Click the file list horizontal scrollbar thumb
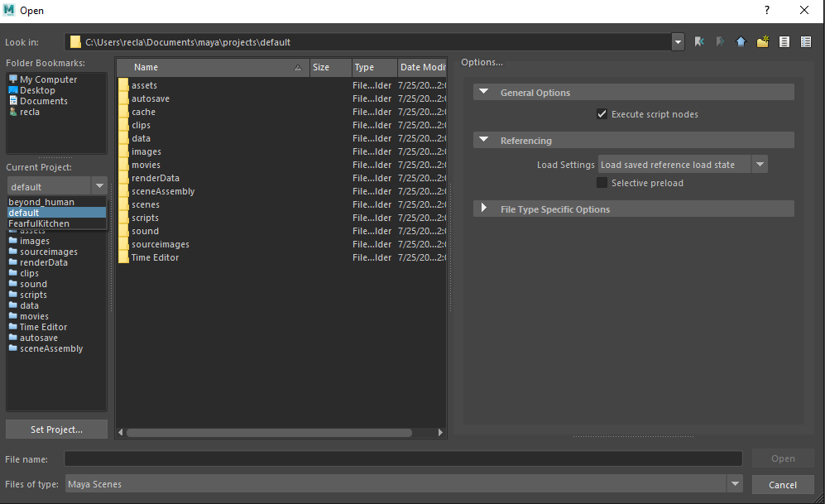825x504 pixels. click(269, 433)
